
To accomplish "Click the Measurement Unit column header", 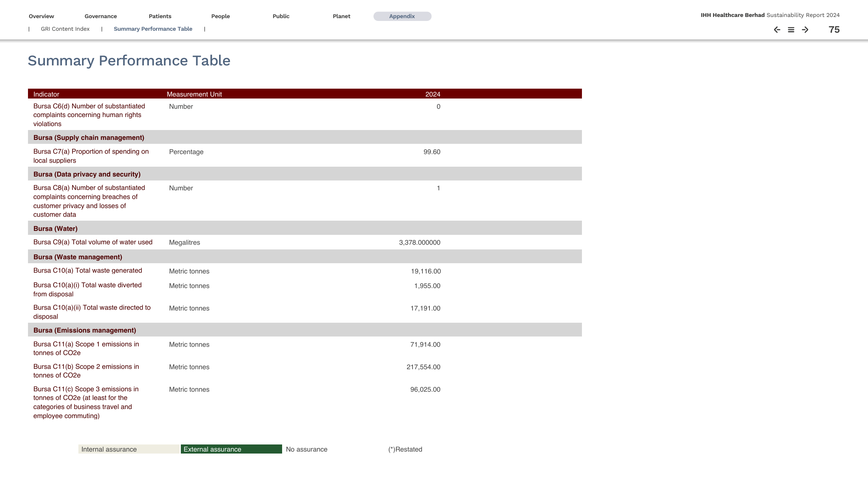I will (194, 94).
